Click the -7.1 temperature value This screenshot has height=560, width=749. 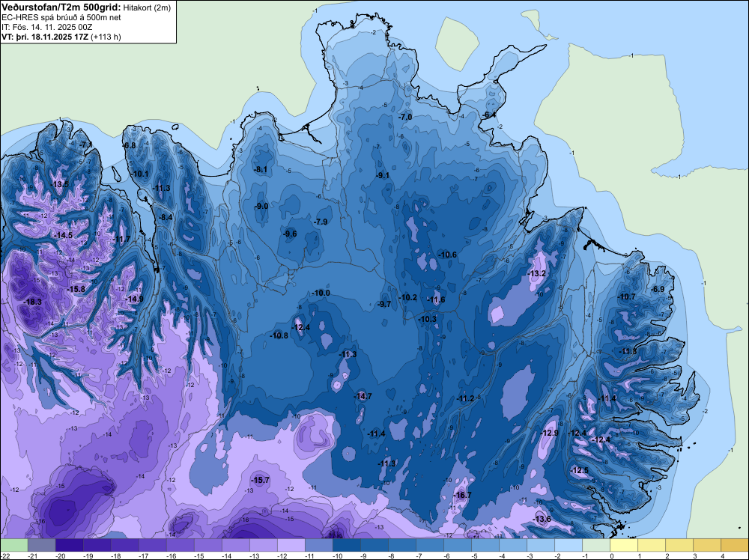86,144
